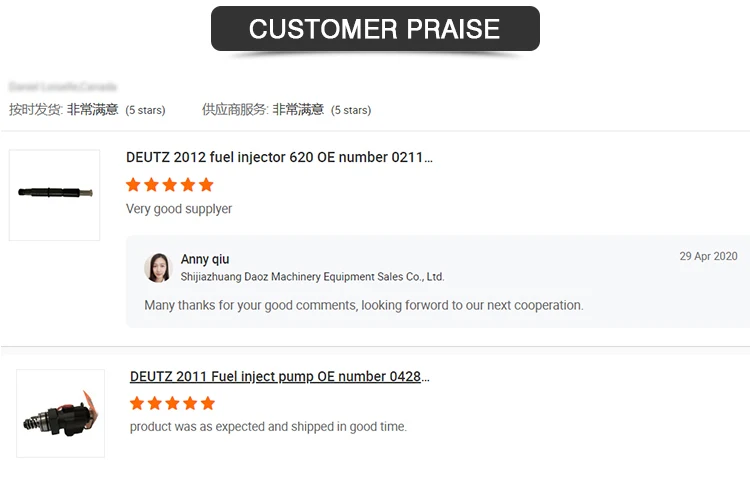Click the CUSTOMER PRAISE header banner
This screenshot has height=486, width=750.
pyautogui.click(x=375, y=29)
